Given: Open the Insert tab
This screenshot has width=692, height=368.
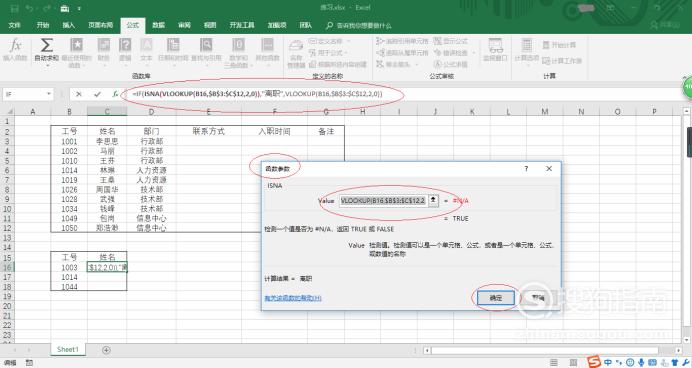Looking at the screenshot, I should pyautogui.click(x=68, y=25).
